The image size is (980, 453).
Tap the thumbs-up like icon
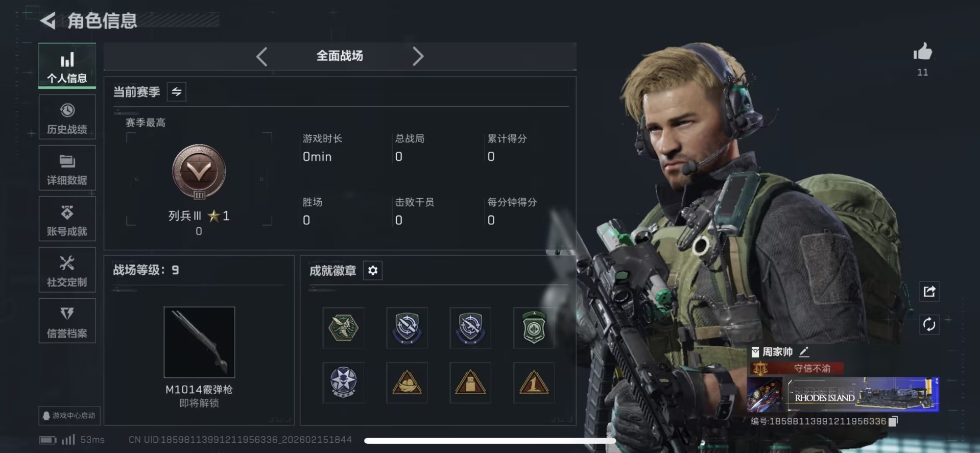(922, 52)
